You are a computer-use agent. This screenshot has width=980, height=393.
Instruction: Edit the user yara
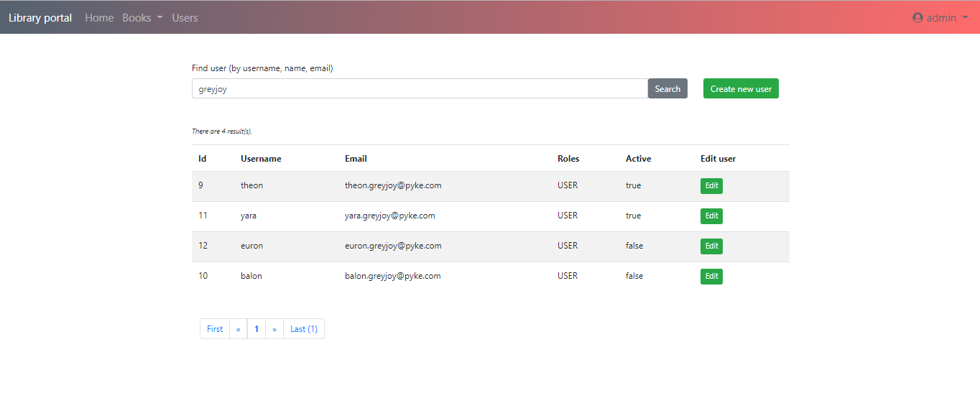pyautogui.click(x=711, y=216)
